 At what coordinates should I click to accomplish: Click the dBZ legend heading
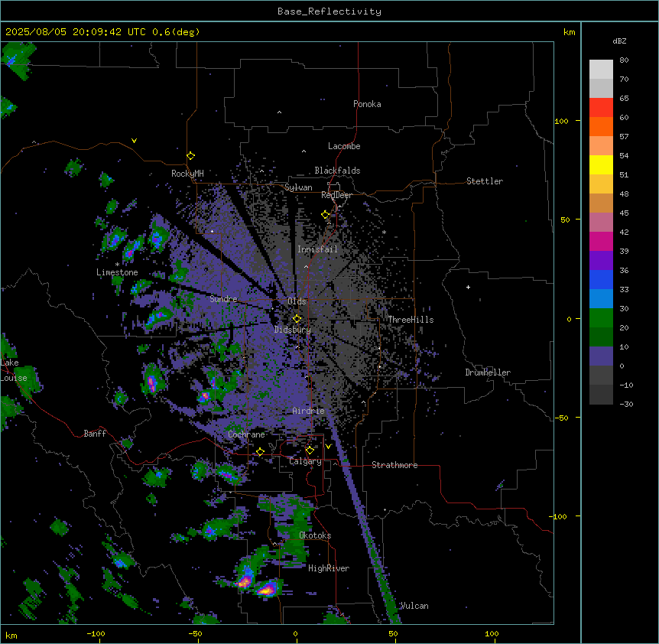click(x=619, y=41)
